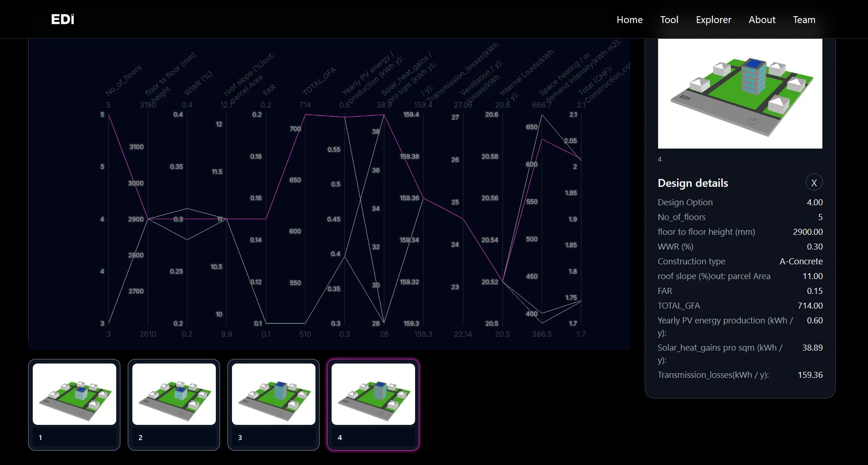
Task: Open the Home page
Action: [x=629, y=20]
